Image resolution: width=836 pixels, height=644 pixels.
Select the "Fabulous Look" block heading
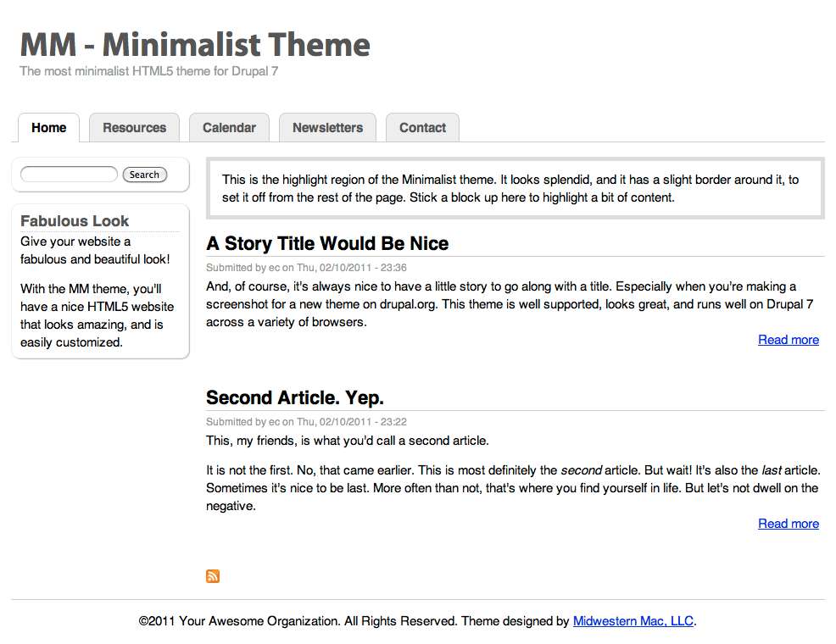[x=75, y=221]
